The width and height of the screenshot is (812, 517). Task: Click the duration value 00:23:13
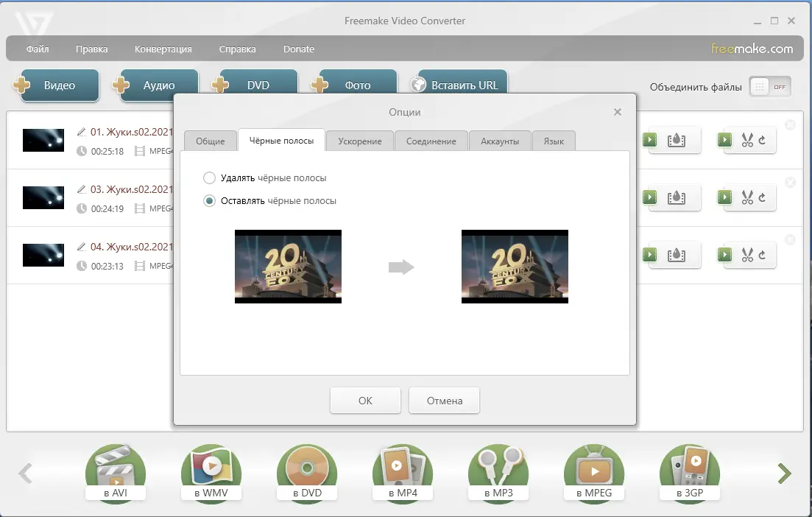(107, 267)
